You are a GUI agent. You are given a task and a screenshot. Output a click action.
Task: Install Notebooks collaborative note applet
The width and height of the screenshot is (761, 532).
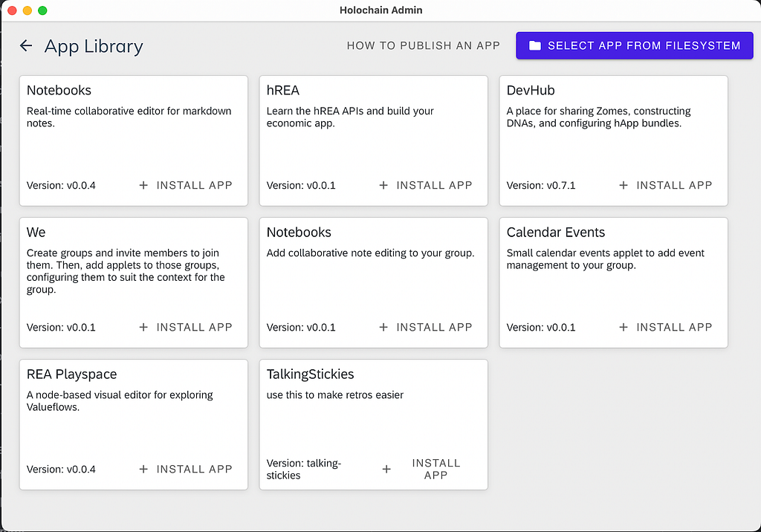point(426,327)
